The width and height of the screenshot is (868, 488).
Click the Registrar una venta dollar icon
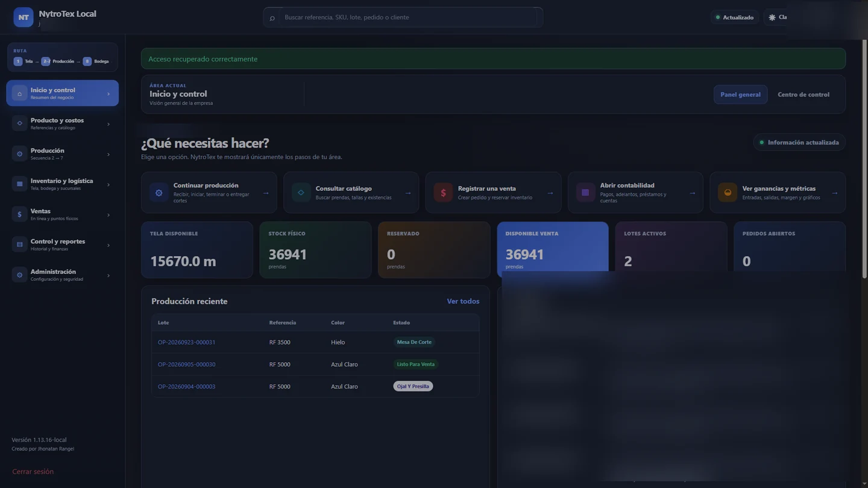[x=443, y=193]
